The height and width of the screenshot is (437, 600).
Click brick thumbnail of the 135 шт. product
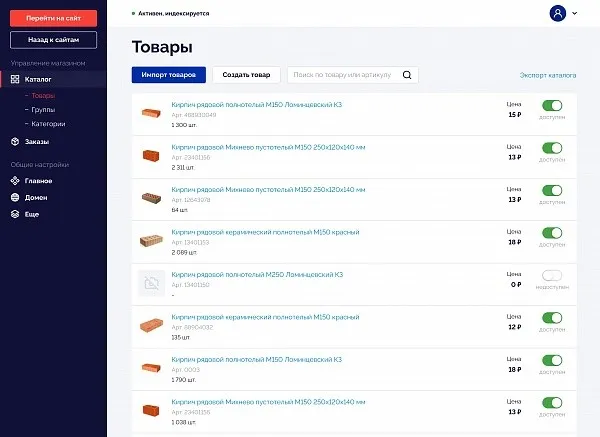[x=151, y=325]
